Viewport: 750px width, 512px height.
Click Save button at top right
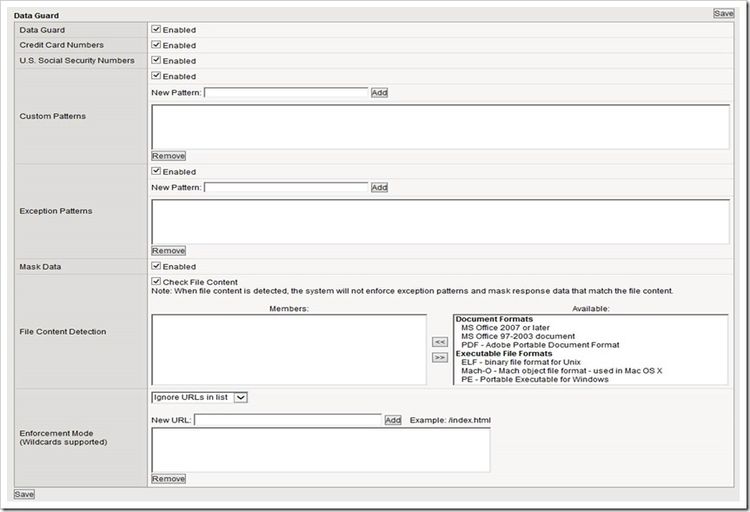(x=723, y=13)
